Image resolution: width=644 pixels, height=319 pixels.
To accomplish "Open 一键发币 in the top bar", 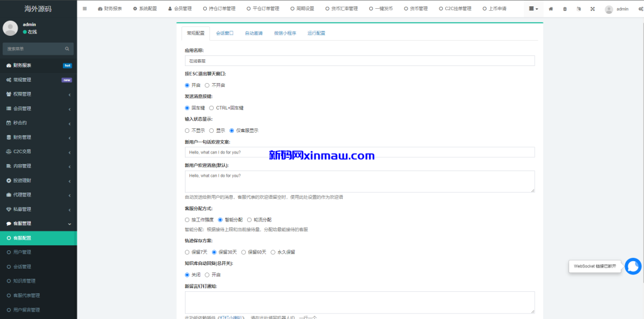I will point(380,9).
